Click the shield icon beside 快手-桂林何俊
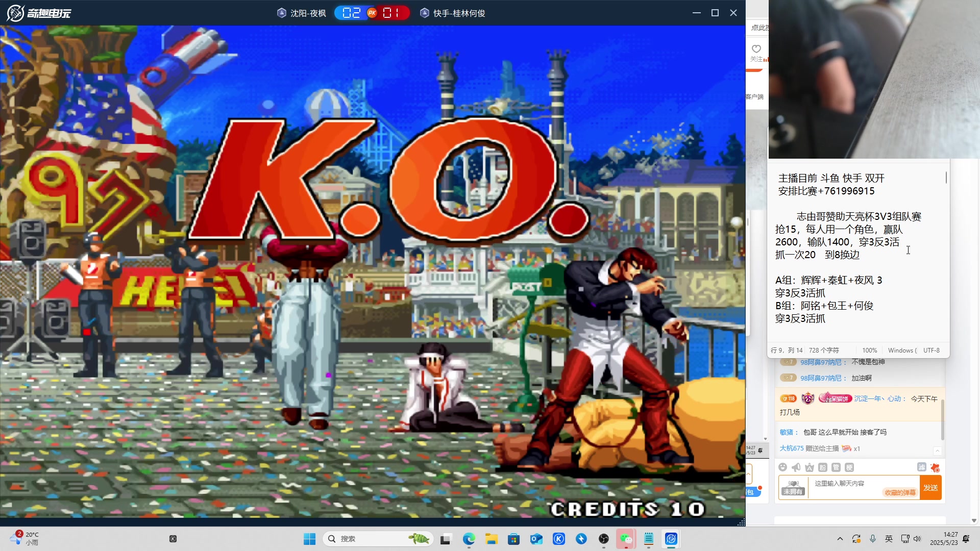The image size is (980, 551). pos(424,13)
